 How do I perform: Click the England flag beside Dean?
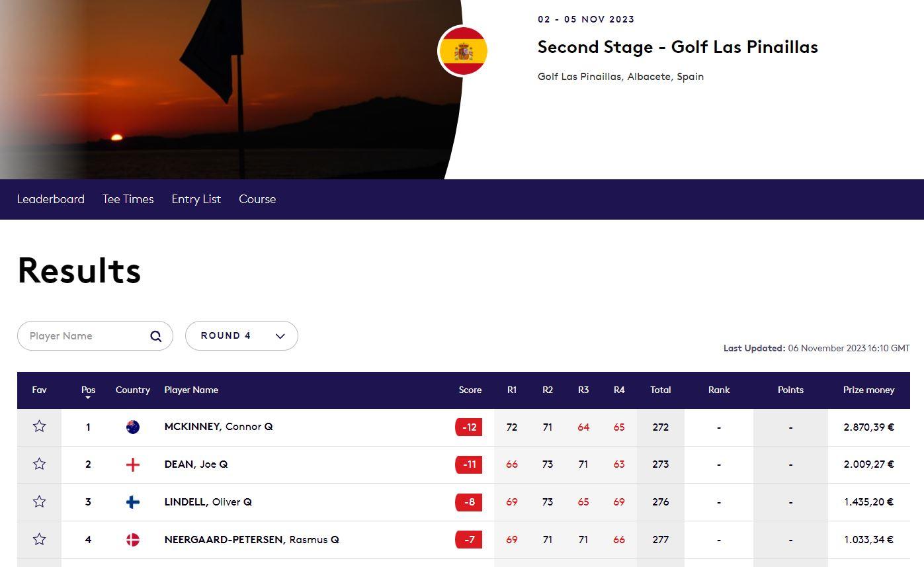[x=133, y=464]
